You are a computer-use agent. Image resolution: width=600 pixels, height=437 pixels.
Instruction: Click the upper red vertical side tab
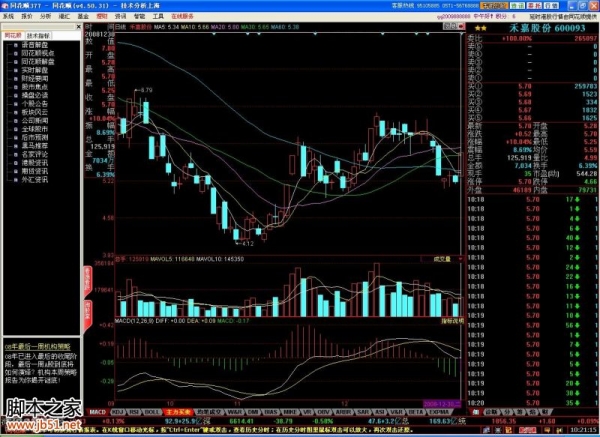click(87, 280)
